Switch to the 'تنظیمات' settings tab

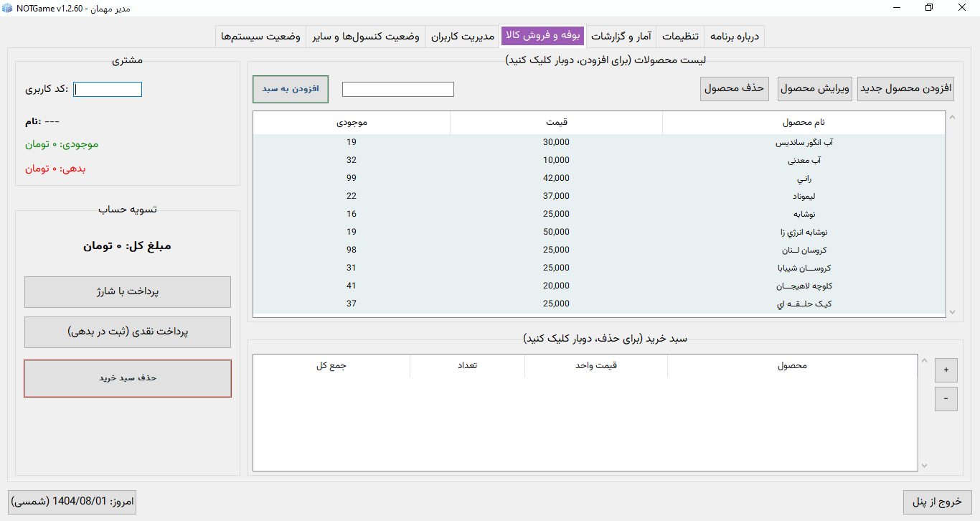(x=681, y=36)
